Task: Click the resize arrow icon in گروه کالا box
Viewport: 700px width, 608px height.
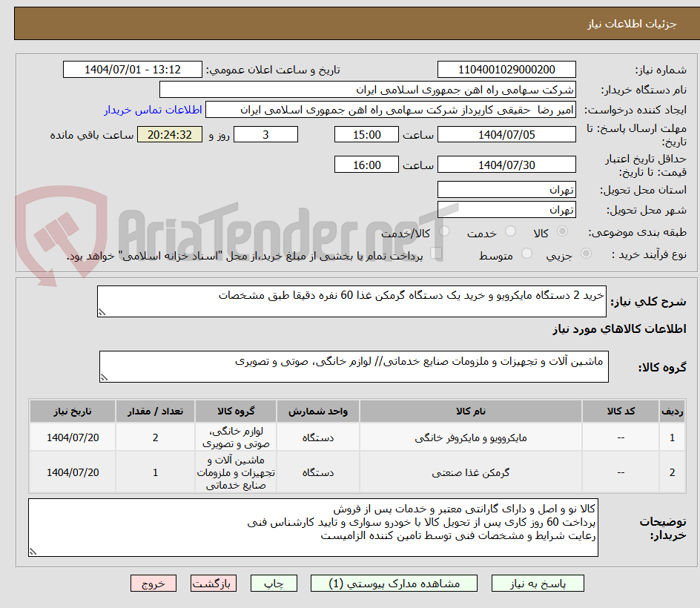Action: pos(104,378)
